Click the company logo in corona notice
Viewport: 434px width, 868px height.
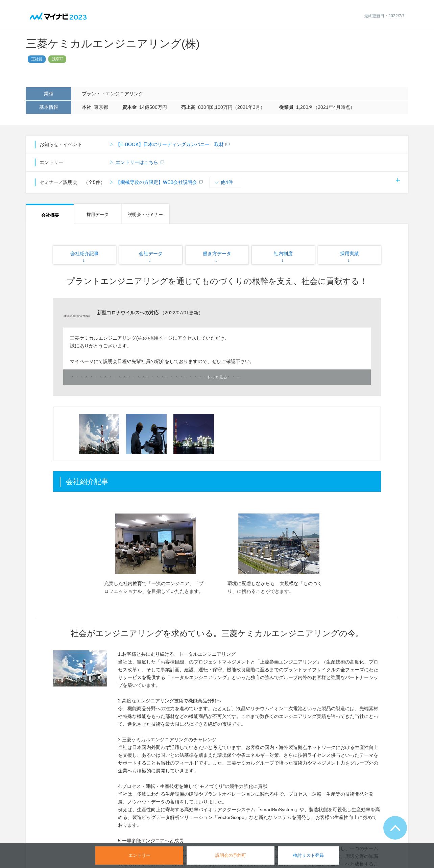click(x=77, y=316)
